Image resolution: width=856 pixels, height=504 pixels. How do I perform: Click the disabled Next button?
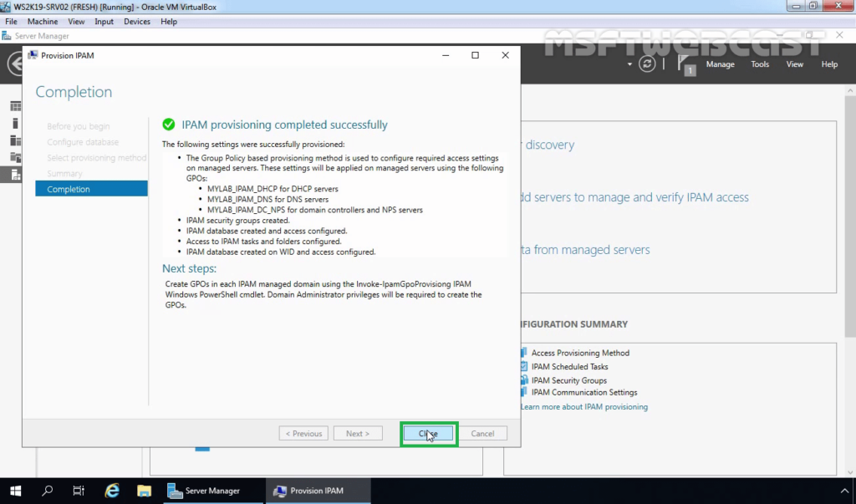358,434
